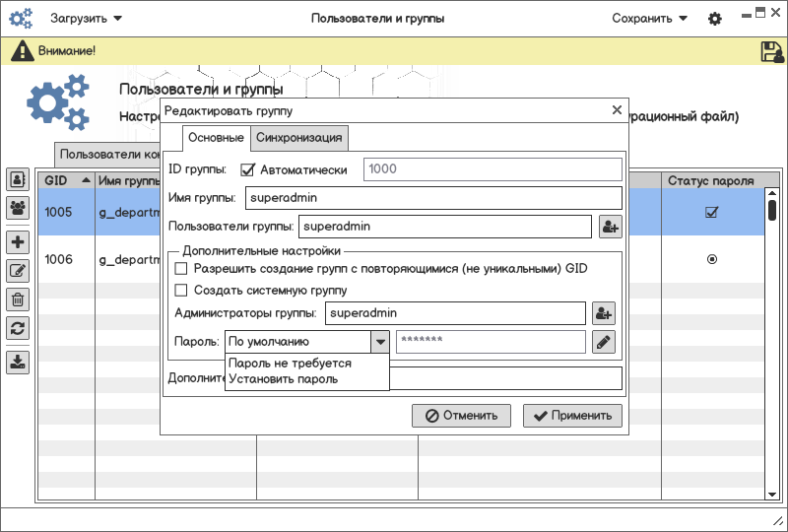Switch to the Синхронизация tab
The height and width of the screenshot is (532, 788).
point(299,138)
